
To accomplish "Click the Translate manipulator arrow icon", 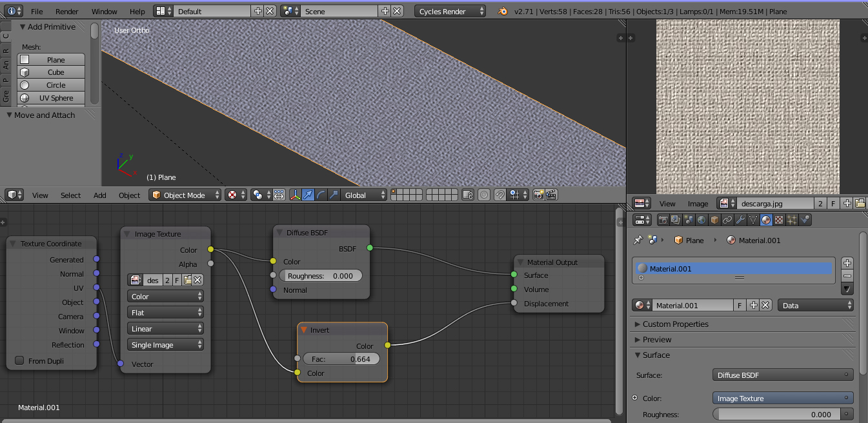I will point(308,195).
